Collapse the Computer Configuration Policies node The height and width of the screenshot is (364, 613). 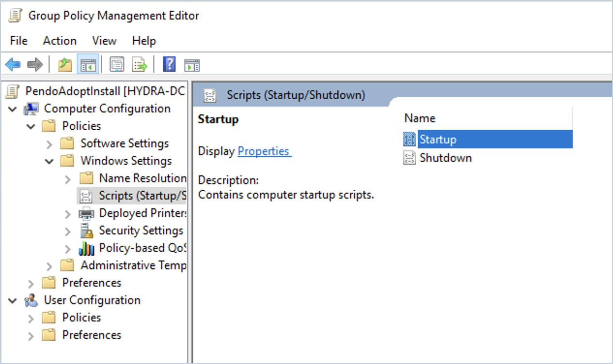click(x=31, y=127)
